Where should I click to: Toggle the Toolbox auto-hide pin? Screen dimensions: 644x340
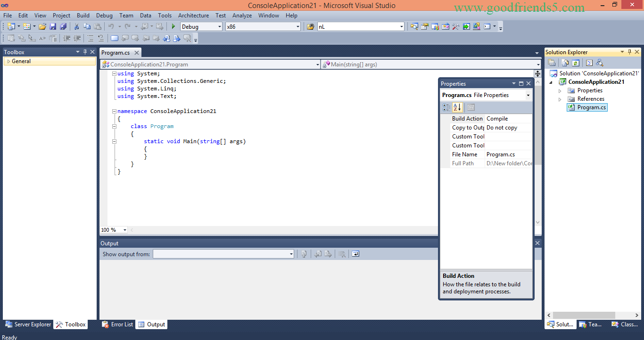[x=85, y=52]
